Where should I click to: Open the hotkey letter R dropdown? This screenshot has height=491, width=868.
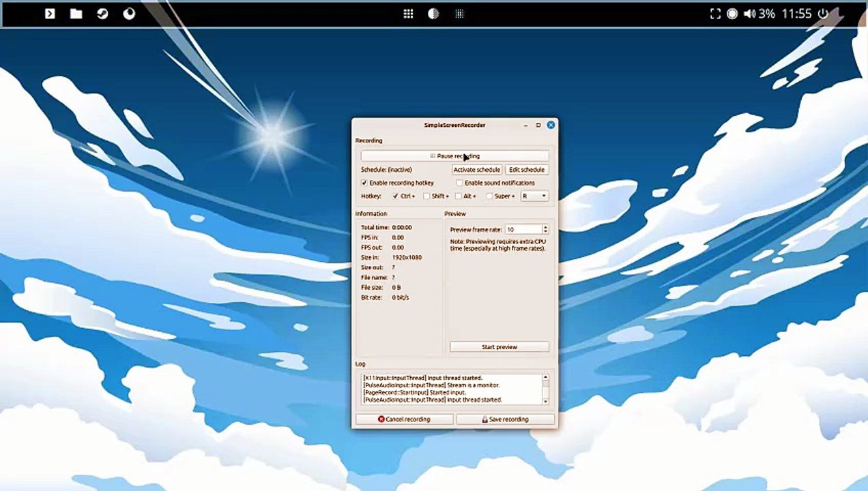click(534, 196)
